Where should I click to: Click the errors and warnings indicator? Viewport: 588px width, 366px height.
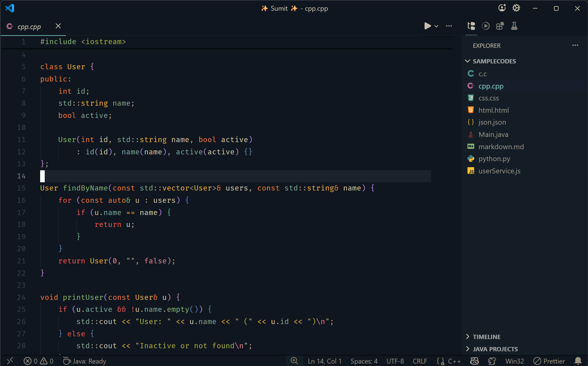[39, 361]
